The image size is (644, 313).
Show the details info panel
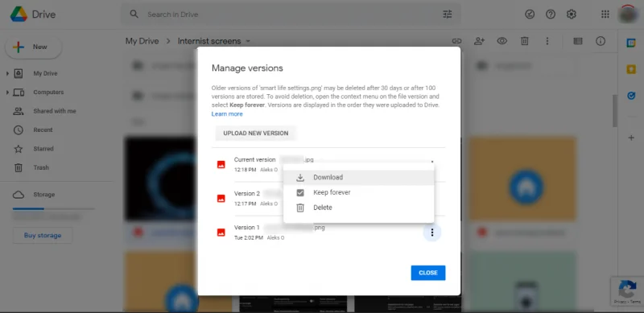[601, 41]
